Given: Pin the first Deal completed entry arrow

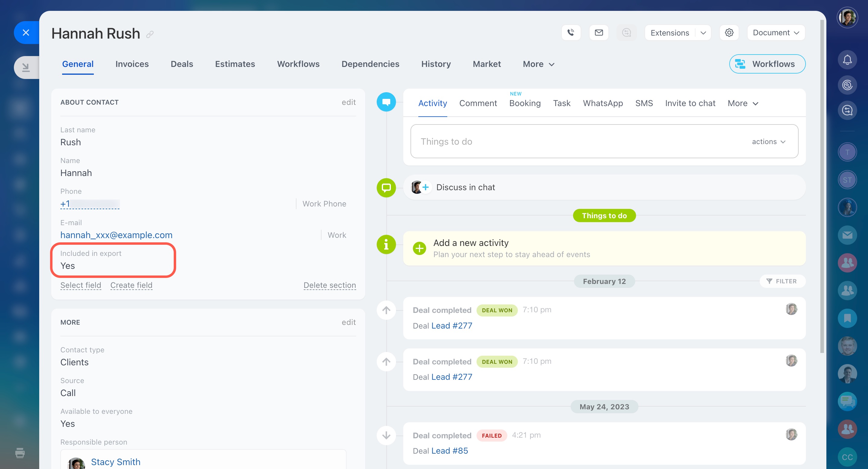Looking at the screenshot, I should pos(386,310).
